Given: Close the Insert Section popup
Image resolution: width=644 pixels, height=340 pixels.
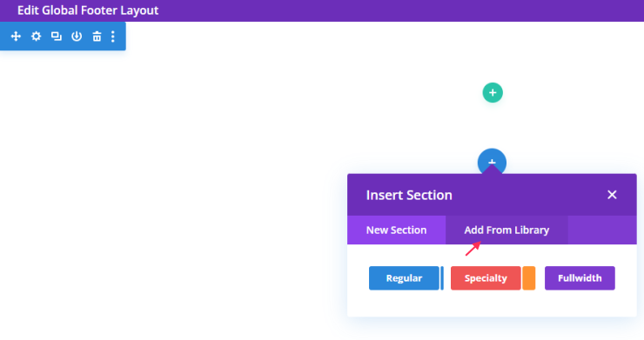Looking at the screenshot, I should coord(612,195).
